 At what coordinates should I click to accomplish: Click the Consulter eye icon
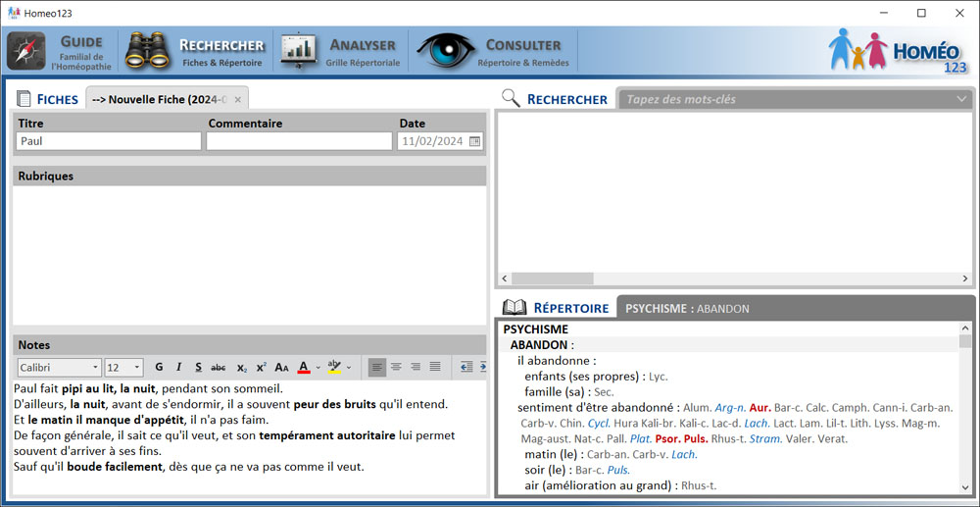coord(446,51)
